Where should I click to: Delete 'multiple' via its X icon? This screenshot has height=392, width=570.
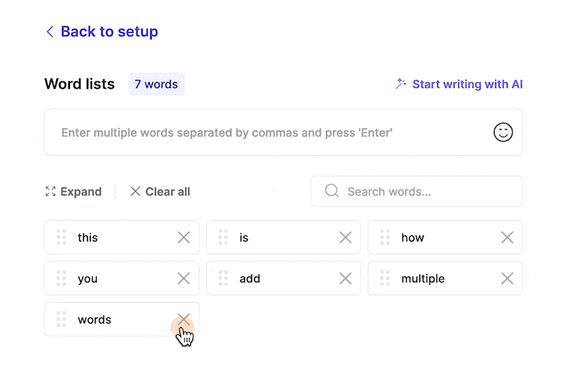507,279
